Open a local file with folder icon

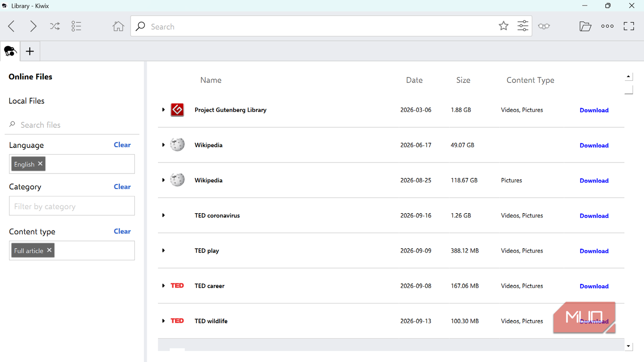[585, 26]
